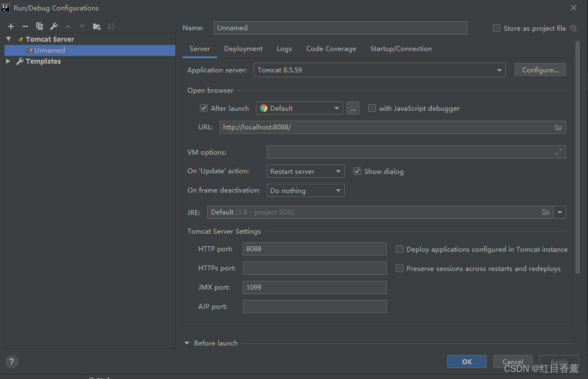This screenshot has height=379, width=588.
Task: Open the Code Coverage tab
Action: coord(331,49)
